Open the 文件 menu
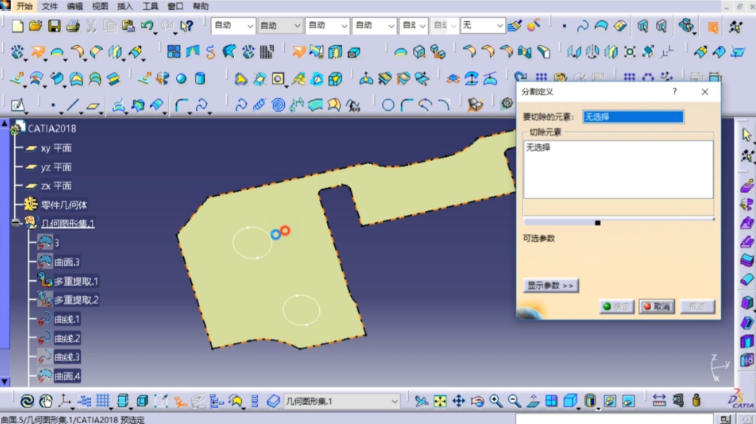 pos(50,6)
